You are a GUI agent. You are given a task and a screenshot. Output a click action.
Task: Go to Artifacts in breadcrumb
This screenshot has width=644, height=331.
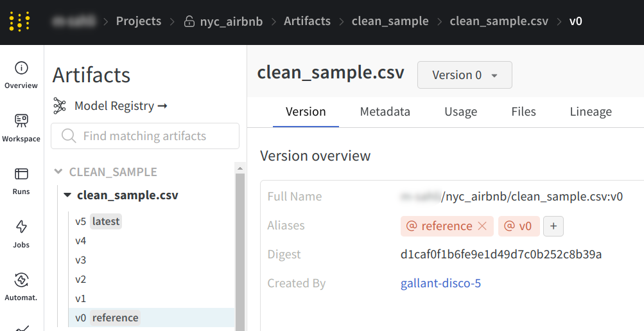click(307, 21)
